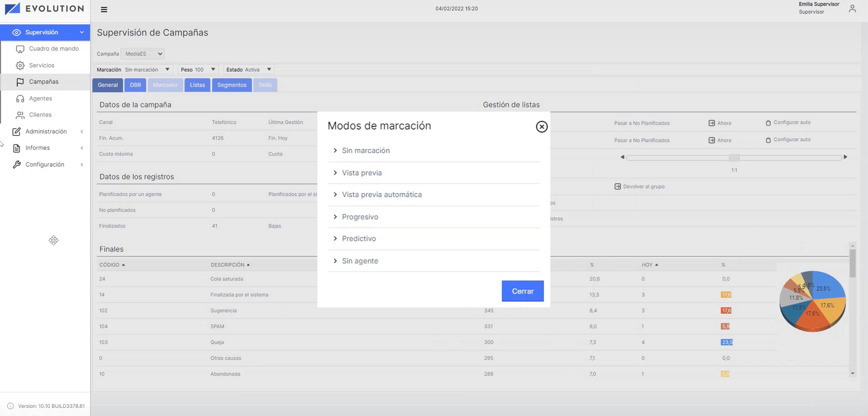Click the first Configurar auto link

[x=792, y=122]
